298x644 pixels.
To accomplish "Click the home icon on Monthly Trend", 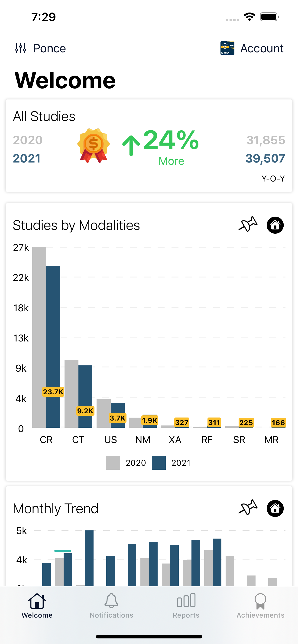I will pos(275,508).
